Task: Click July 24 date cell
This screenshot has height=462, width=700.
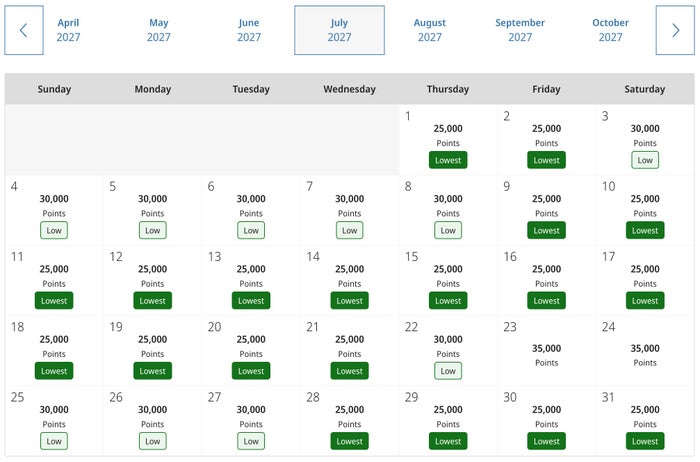Action: pyautogui.click(x=645, y=351)
